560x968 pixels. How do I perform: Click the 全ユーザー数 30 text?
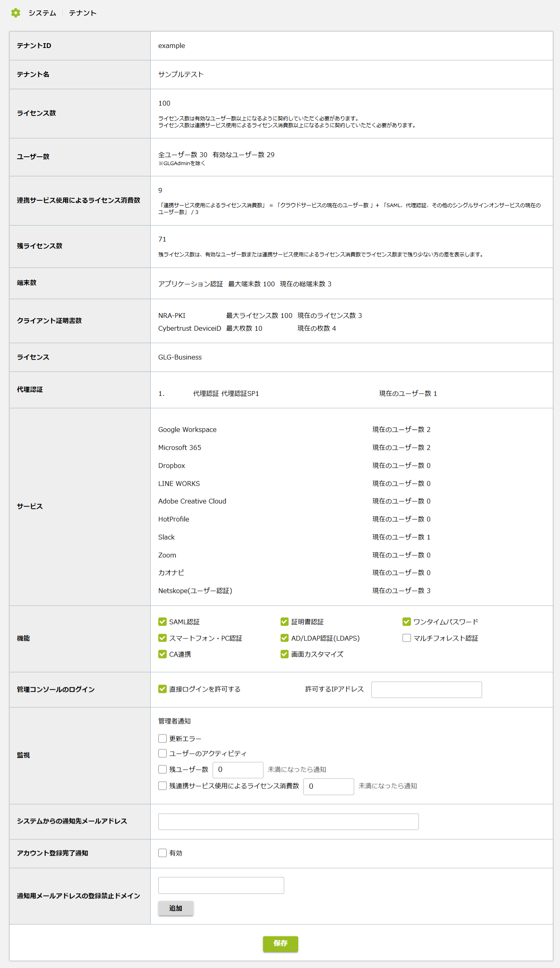click(x=183, y=155)
